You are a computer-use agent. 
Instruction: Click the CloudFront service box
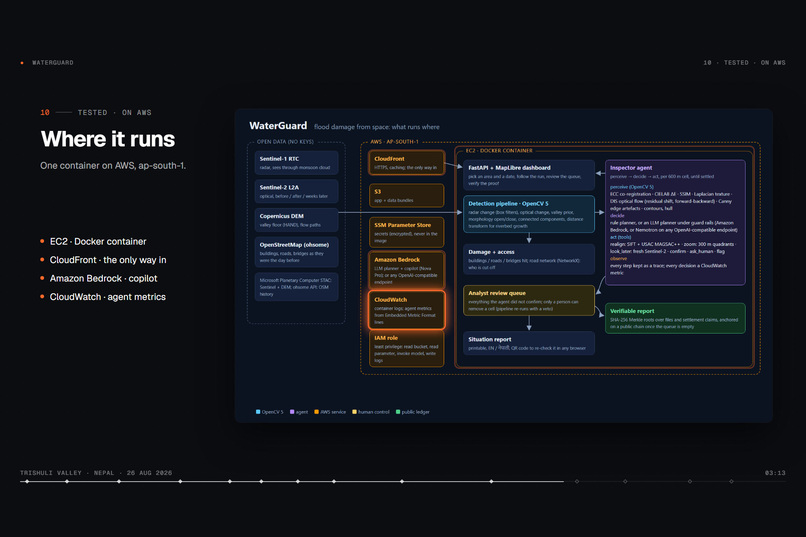click(407, 163)
